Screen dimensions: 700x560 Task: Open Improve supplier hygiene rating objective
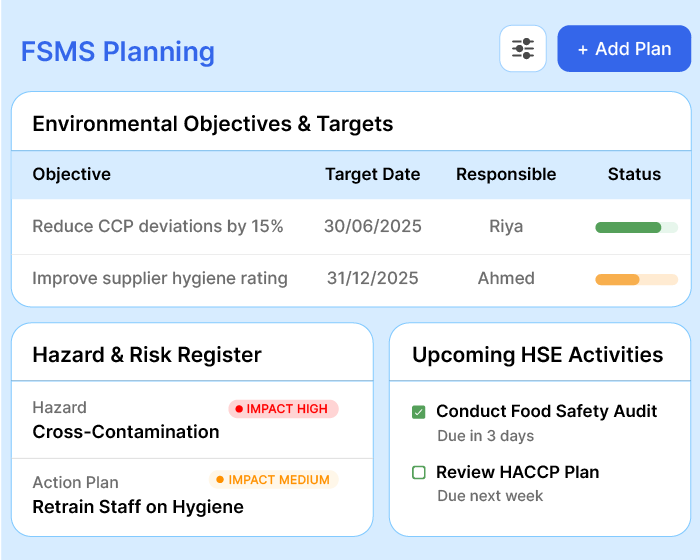click(x=160, y=279)
